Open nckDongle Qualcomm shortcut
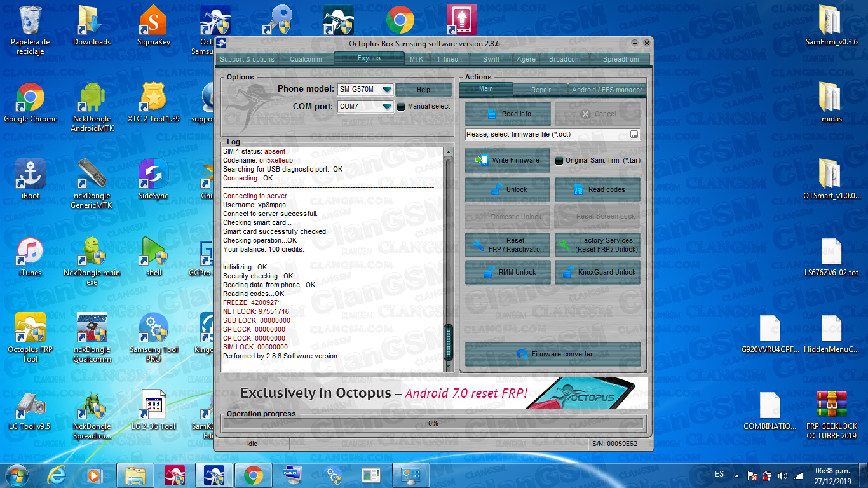868x488 pixels. 92,337
